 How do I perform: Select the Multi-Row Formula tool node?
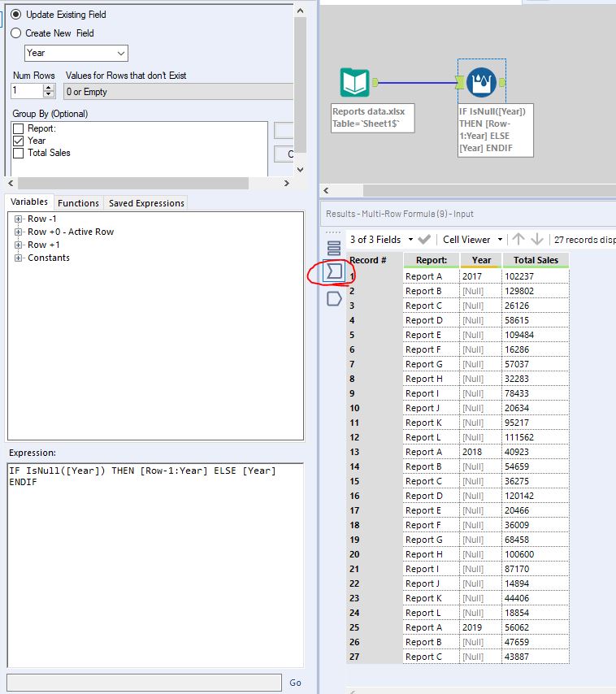[x=482, y=83]
